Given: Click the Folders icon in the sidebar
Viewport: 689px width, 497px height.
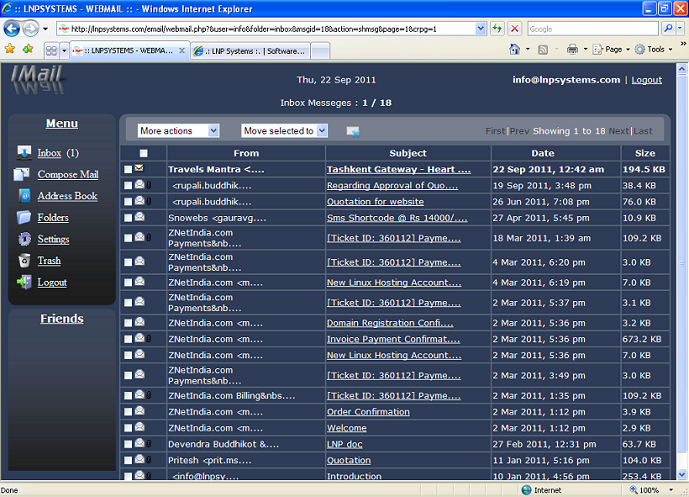Looking at the screenshot, I should click(x=25, y=218).
